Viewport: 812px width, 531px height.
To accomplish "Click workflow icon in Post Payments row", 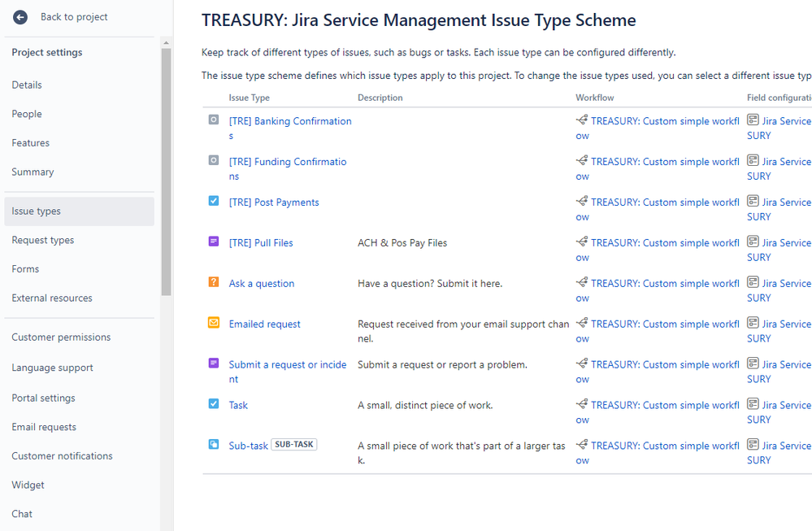I will click(x=582, y=201).
